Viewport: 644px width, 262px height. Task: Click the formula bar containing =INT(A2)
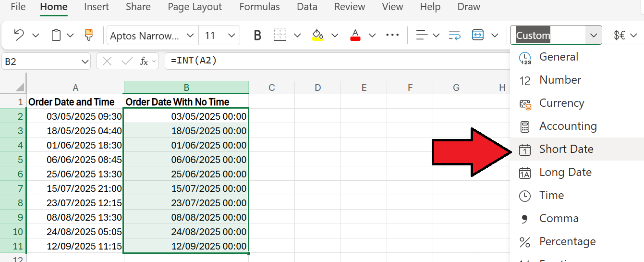[337, 61]
